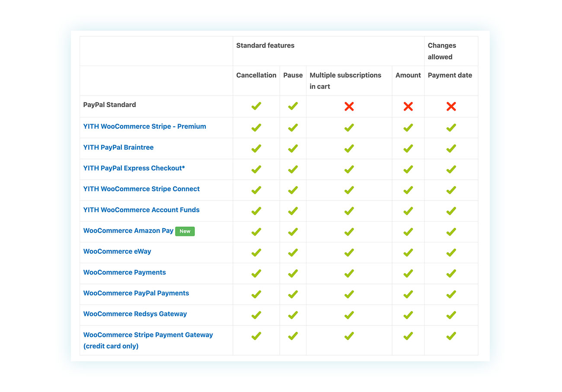Open YITH WooCommerce Stripe Connect link
The height and width of the screenshot is (392, 562).
141,189
